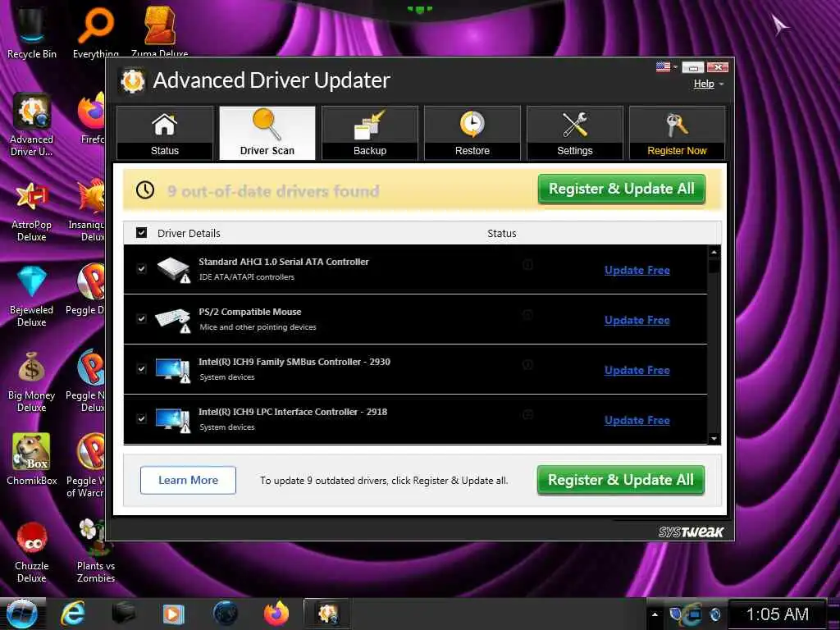840x630 pixels.
Task: Select the Chuzzle Deluxe desktop icon
Action: point(32,552)
